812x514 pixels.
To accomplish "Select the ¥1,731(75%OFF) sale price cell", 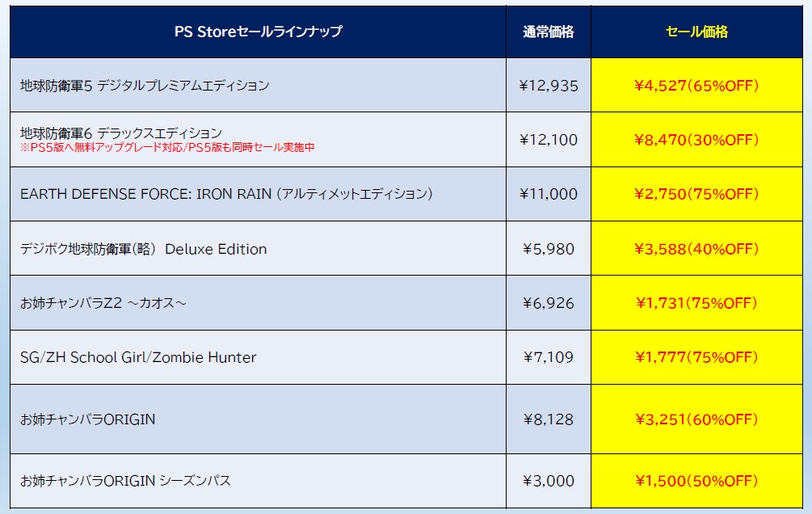I will click(696, 303).
